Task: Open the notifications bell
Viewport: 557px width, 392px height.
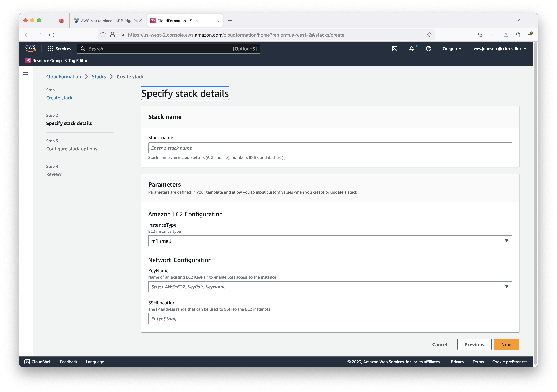Action: coord(411,49)
